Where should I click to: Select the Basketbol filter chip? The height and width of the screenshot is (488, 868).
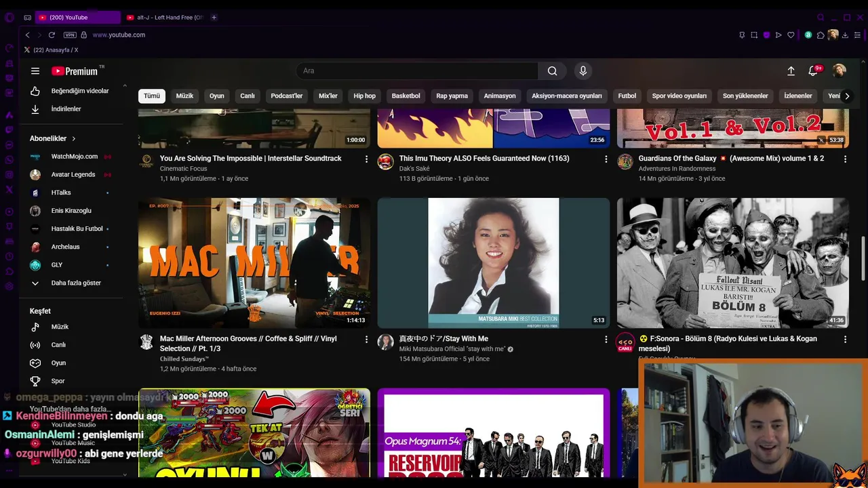click(x=406, y=96)
